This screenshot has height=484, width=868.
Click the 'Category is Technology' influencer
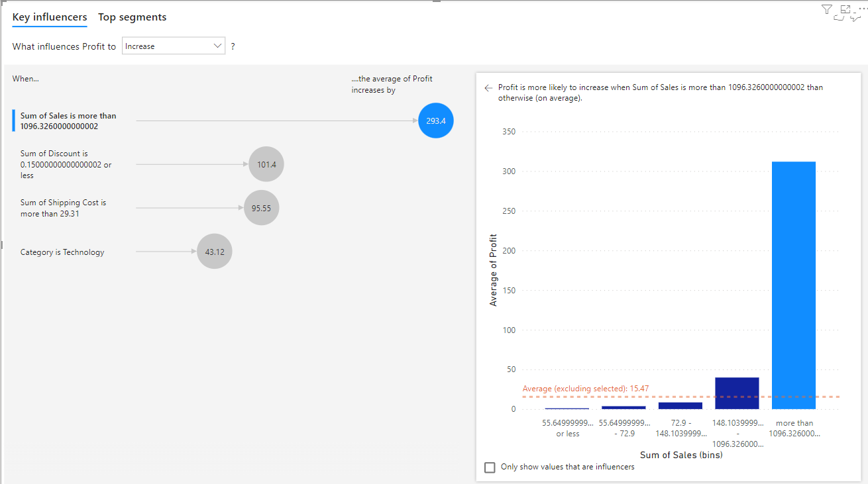[62, 252]
